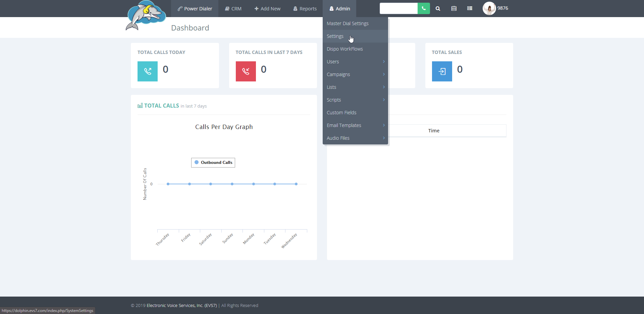Select Master Dial Settings
The image size is (644, 314).
pos(355,23)
